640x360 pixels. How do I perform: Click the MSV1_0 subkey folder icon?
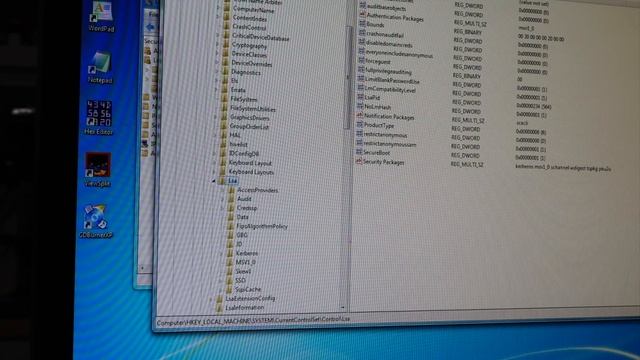pos(230,262)
